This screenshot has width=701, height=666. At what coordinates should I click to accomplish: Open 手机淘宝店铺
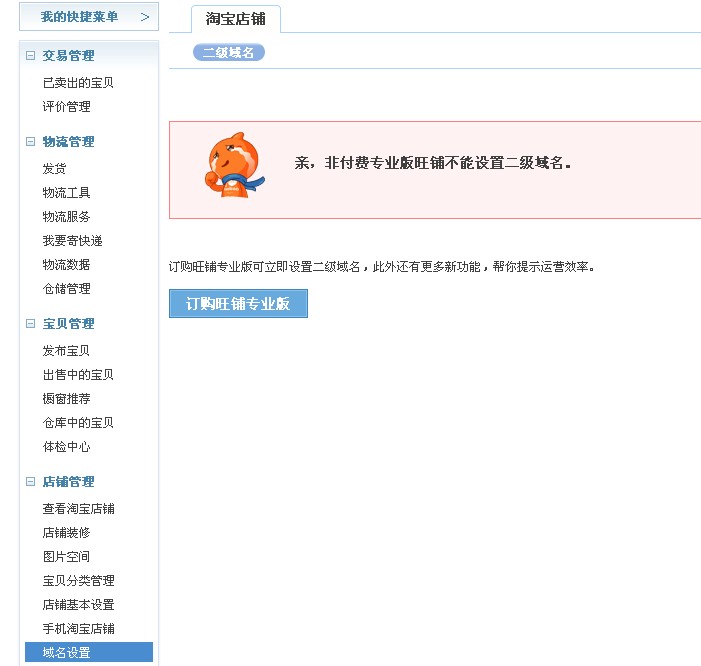(78, 629)
